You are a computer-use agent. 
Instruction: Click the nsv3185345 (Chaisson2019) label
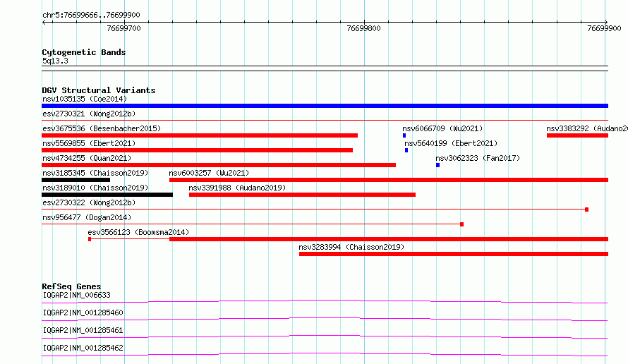click(95, 173)
